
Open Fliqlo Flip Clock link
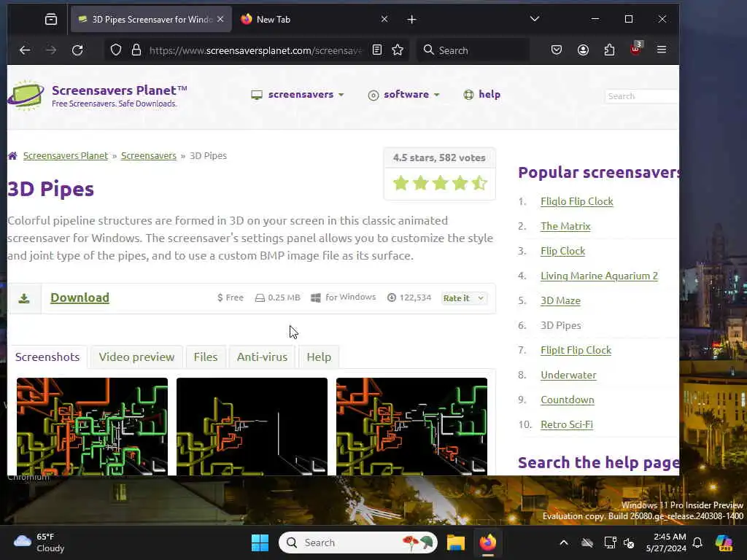577,201
